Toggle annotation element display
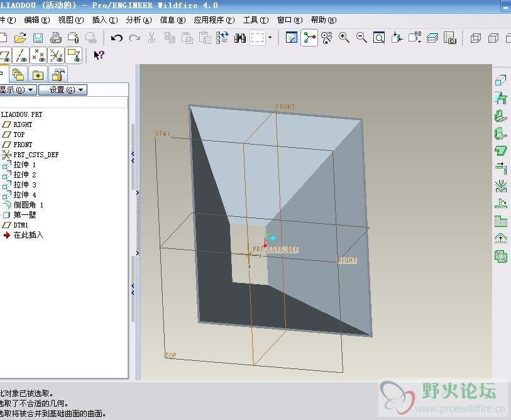The height and width of the screenshot is (420, 511). pos(74,55)
